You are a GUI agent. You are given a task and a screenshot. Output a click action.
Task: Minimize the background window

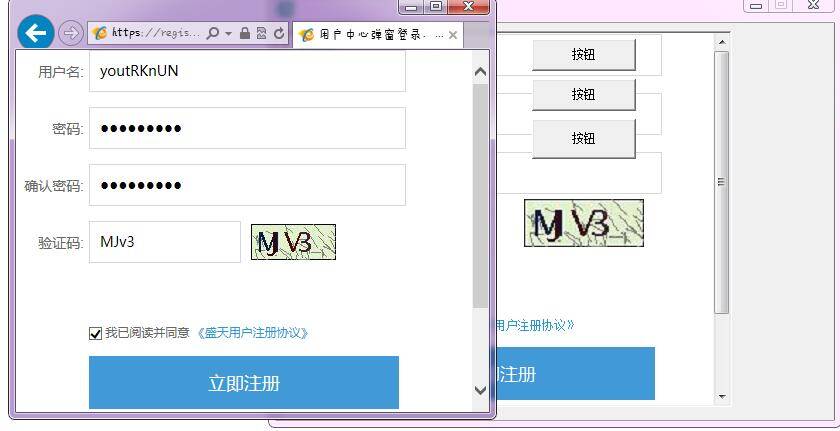pyautogui.click(x=756, y=5)
